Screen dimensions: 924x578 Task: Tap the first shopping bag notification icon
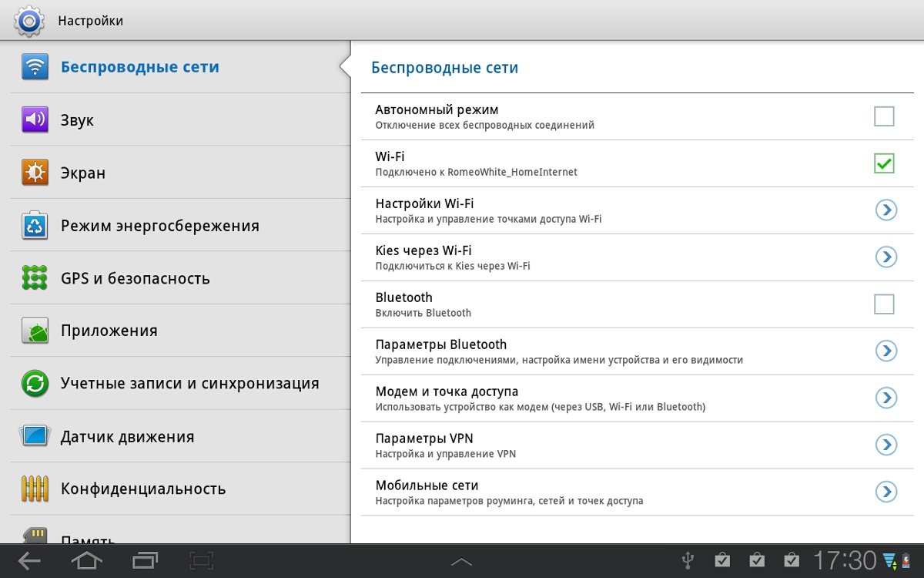[x=722, y=560]
